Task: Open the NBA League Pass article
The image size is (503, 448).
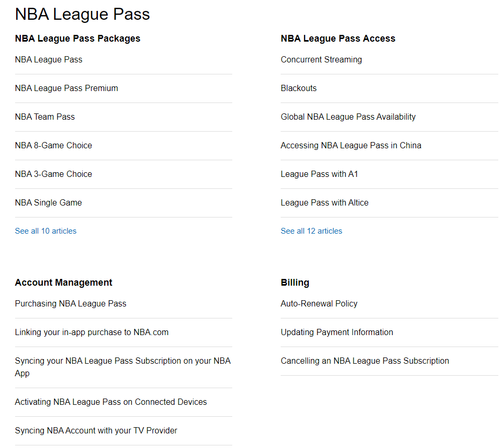Action: [48, 60]
